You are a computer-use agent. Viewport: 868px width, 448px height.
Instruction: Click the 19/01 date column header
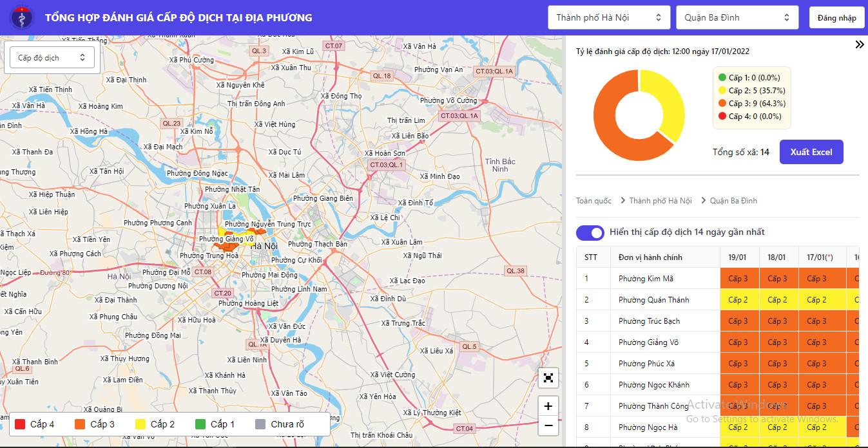(738, 257)
